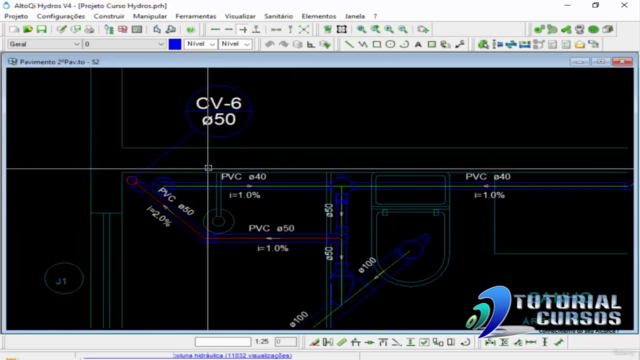Save project with the green floppy icon

click(42, 29)
